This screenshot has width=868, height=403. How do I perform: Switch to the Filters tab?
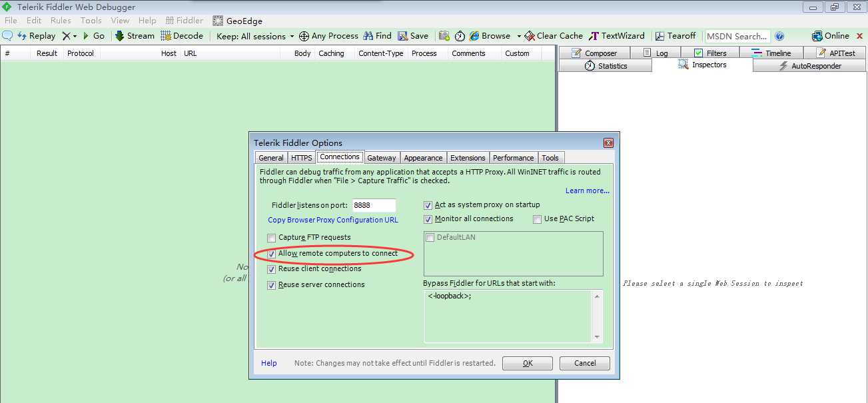pos(709,53)
